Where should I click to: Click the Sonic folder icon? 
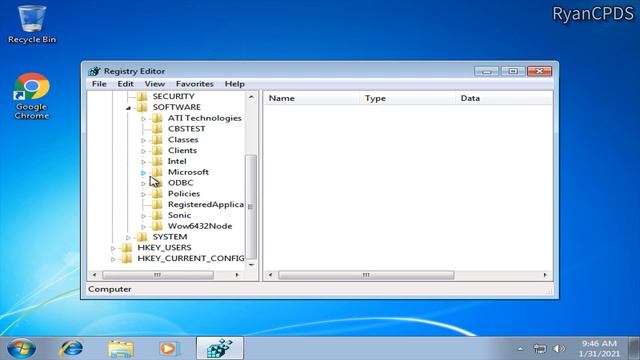[x=157, y=215]
